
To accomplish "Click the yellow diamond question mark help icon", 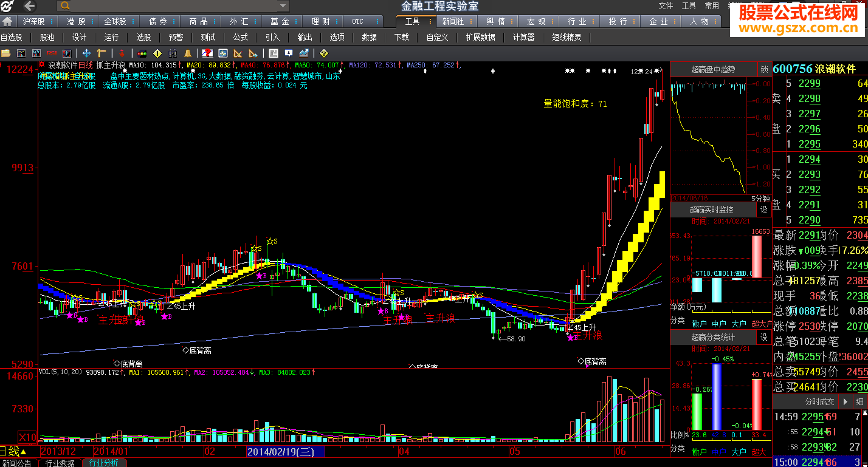I will click(323, 53).
